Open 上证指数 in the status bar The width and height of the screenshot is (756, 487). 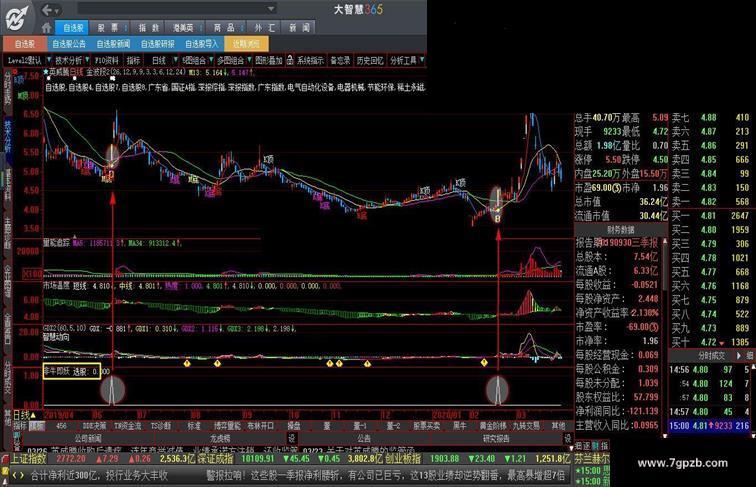tap(28, 459)
